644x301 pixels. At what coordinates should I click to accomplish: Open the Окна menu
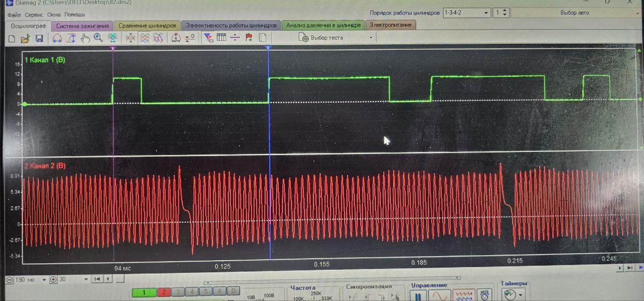point(53,15)
